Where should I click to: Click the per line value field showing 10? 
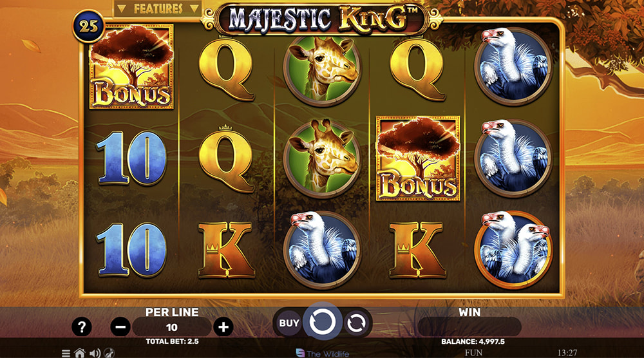coord(172,327)
